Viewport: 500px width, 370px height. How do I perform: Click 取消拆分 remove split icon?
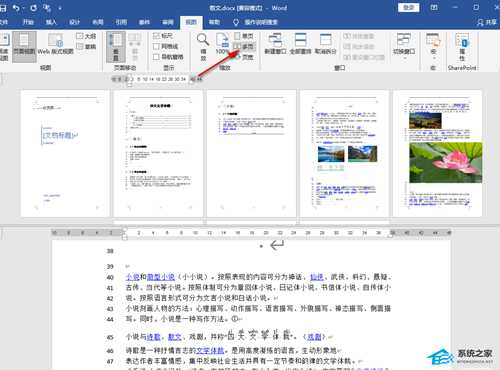[325, 43]
